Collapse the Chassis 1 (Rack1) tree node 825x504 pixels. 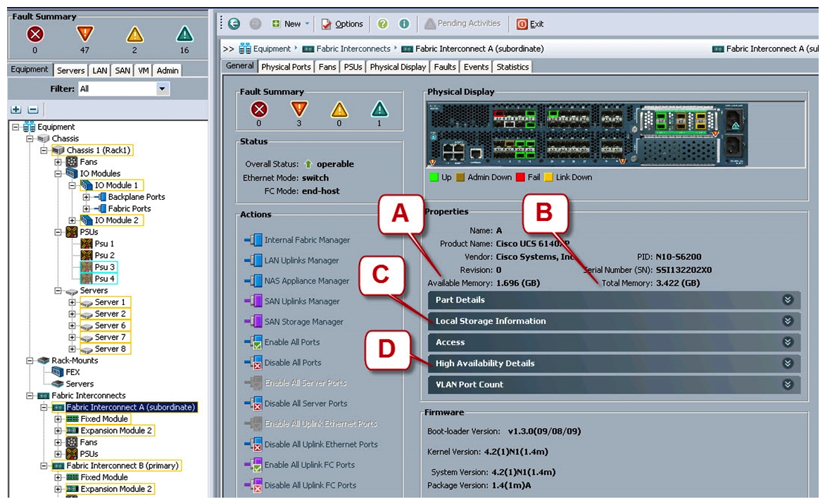(x=44, y=151)
